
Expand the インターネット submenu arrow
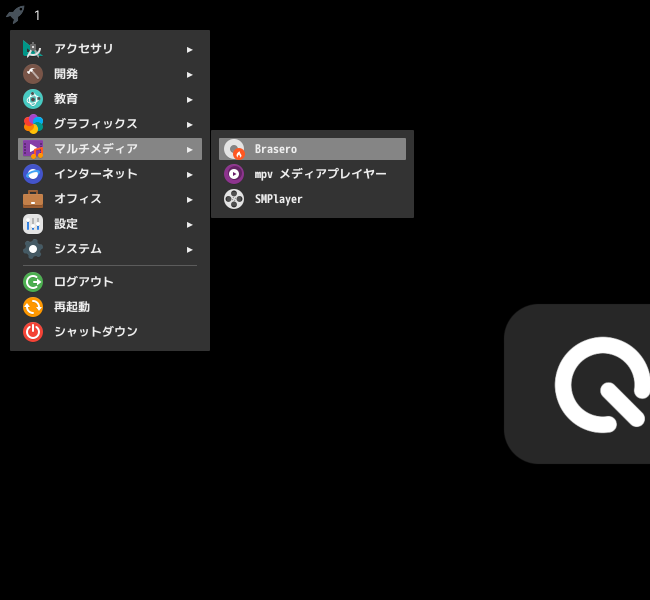[189, 175]
